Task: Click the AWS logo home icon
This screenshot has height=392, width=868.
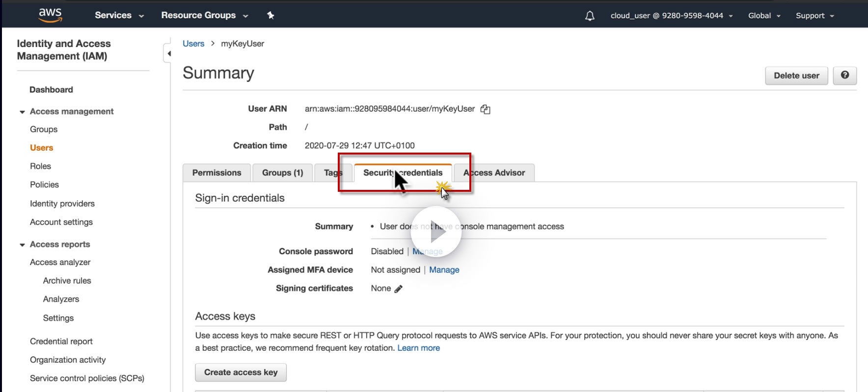Action: point(50,15)
